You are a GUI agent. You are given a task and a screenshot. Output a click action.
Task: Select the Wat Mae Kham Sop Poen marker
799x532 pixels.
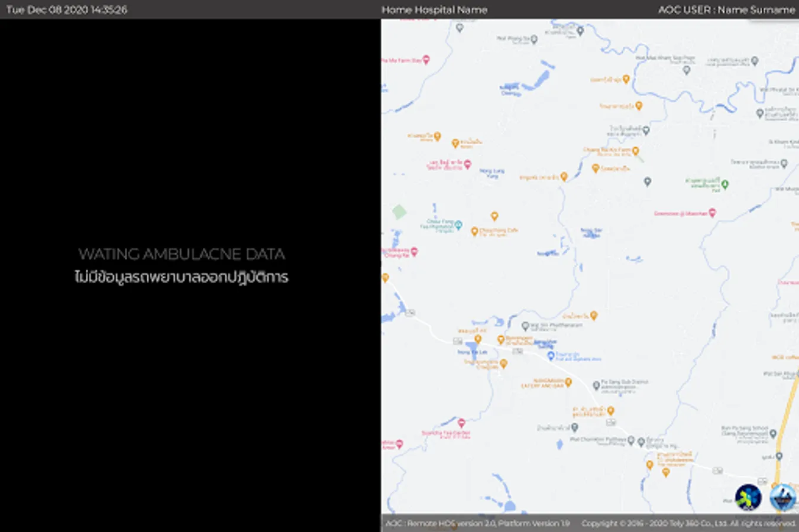(x=687, y=70)
